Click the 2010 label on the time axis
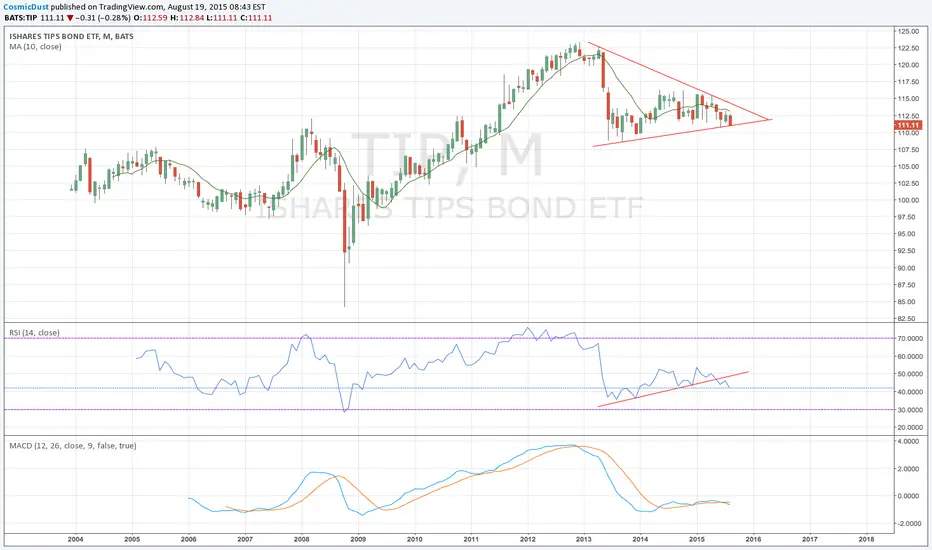This screenshot has height=550, width=932. (x=414, y=539)
